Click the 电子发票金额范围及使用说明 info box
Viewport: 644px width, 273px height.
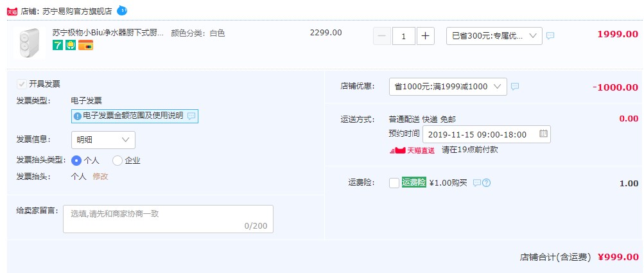point(135,116)
